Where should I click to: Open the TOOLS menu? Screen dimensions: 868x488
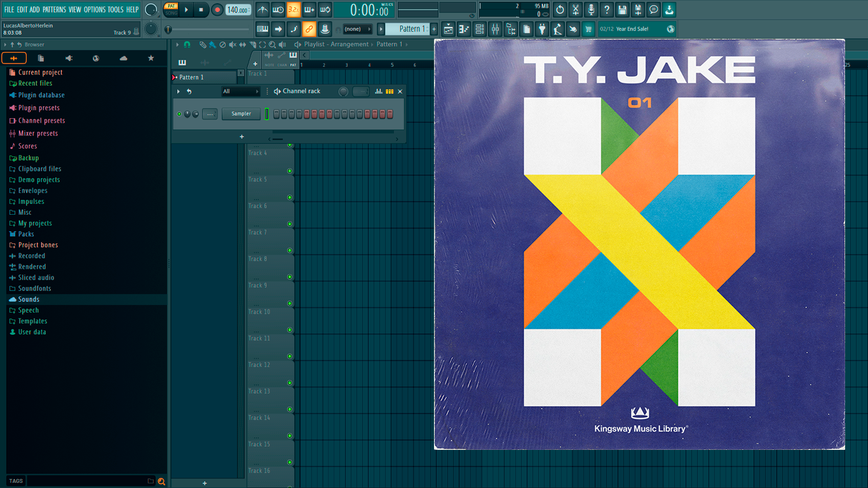pos(116,10)
